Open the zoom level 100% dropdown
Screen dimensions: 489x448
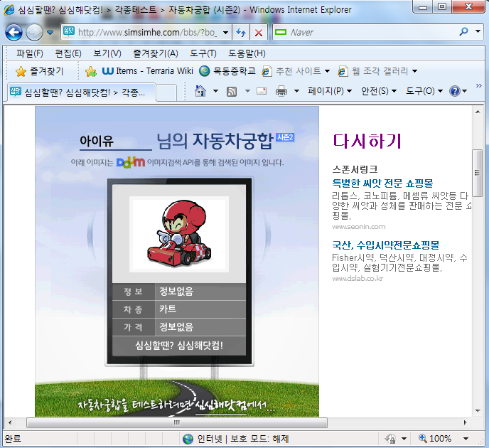460,439
